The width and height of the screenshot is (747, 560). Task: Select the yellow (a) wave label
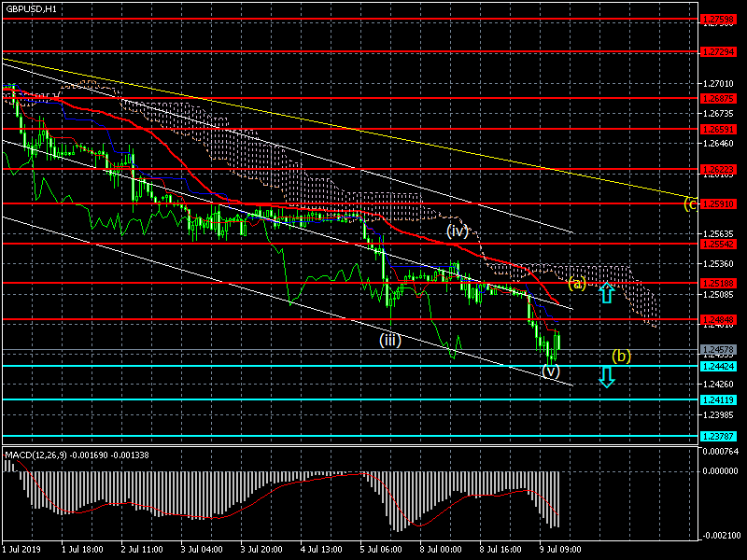[576, 284]
